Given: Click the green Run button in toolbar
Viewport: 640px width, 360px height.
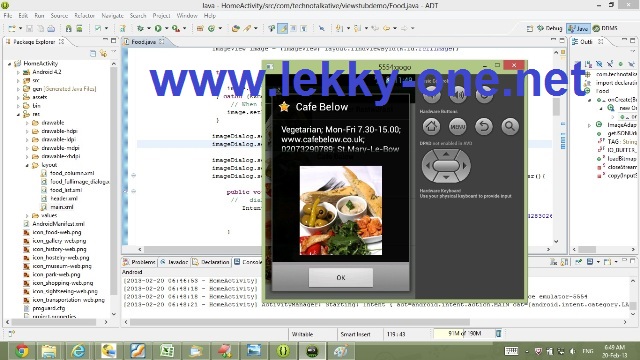Looking at the screenshot, I should pos(158,28).
